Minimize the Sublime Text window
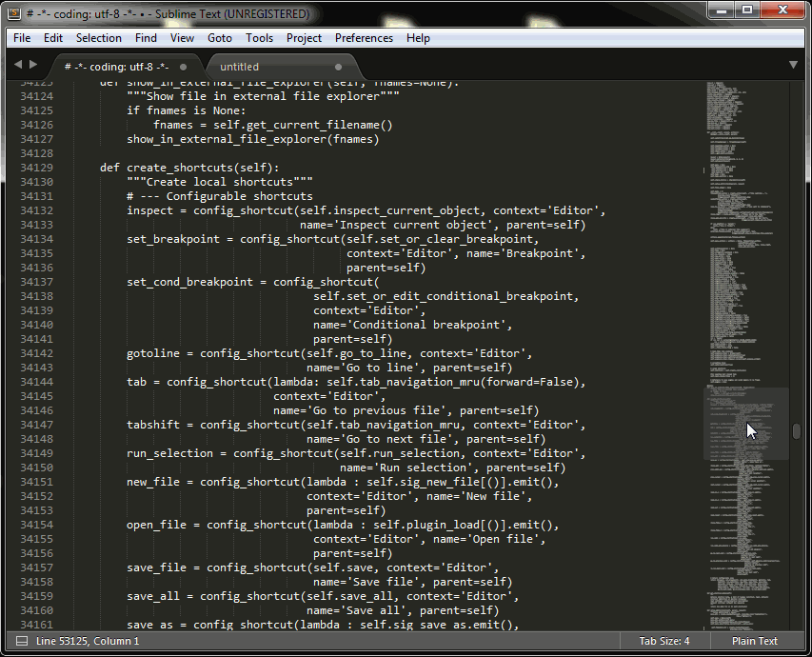Screen dimensions: 812x657 click(x=722, y=10)
